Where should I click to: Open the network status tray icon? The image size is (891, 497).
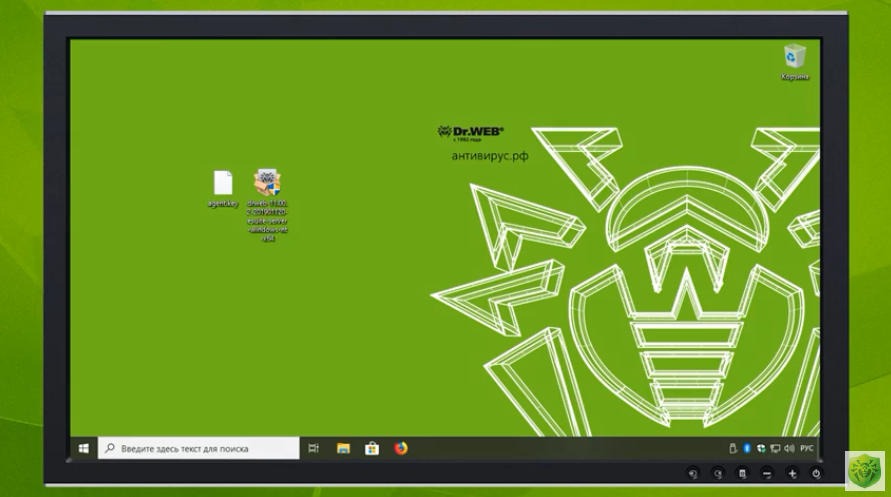(775, 449)
